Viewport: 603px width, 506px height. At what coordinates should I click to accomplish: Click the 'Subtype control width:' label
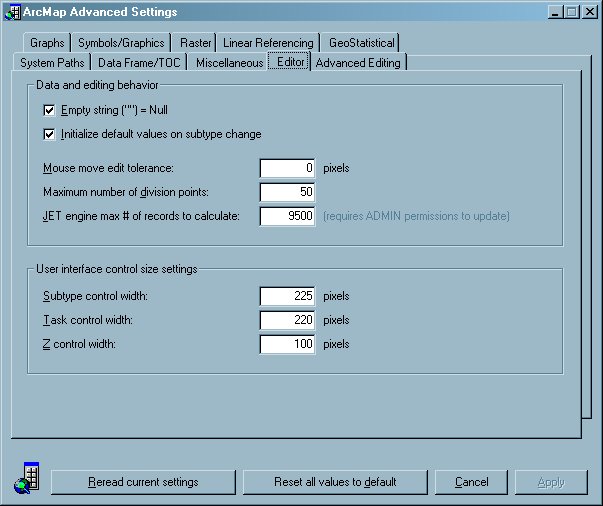tap(95, 296)
